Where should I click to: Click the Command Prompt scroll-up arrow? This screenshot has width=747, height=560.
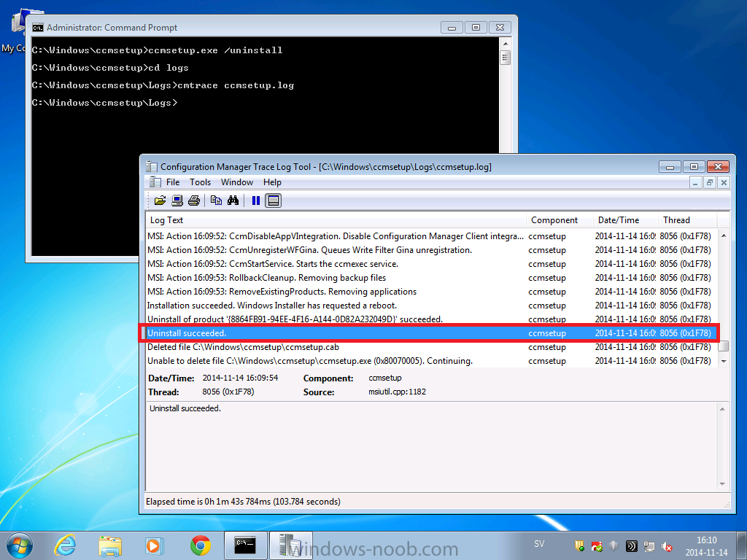(x=506, y=44)
